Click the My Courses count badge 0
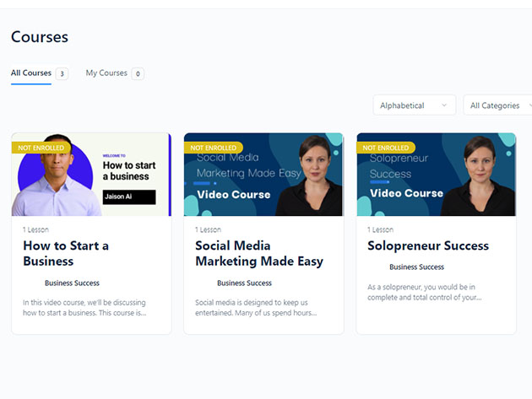This screenshot has height=399, width=532. tap(138, 73)
